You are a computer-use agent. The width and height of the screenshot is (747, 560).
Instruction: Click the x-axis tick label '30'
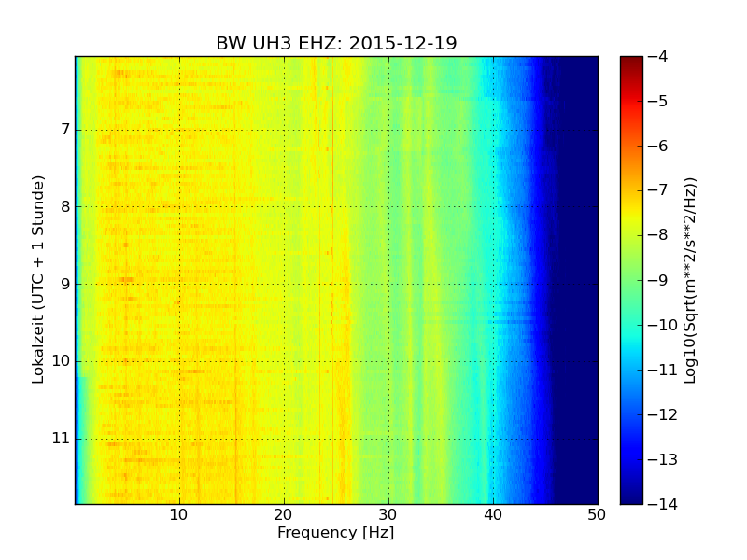click(x=388, y=515)
